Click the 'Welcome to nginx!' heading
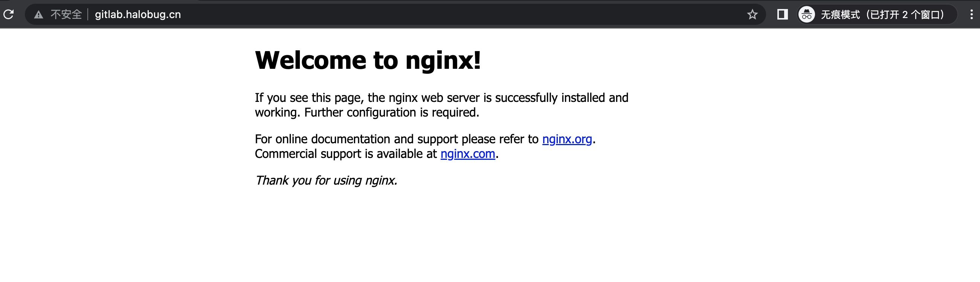Image resolution: width=980 pixels, height=282 pixels. (x=368, y=60)
